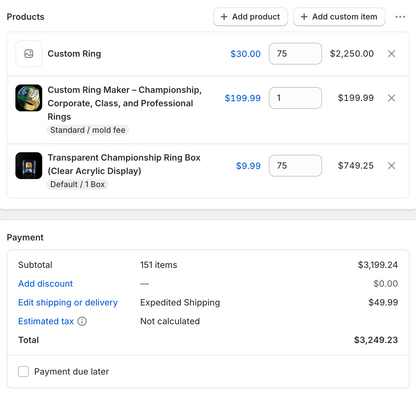The width and height of the screenshot is (416, 393).
Task: Enable the Payment due later checkbox
Action: 23,371
